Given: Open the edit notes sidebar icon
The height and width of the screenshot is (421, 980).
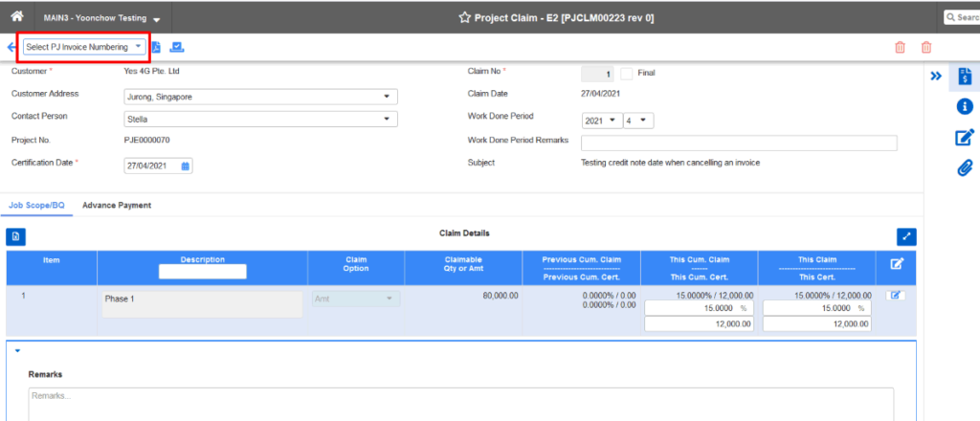Looking at the screenshot, I should coord(965,138).
